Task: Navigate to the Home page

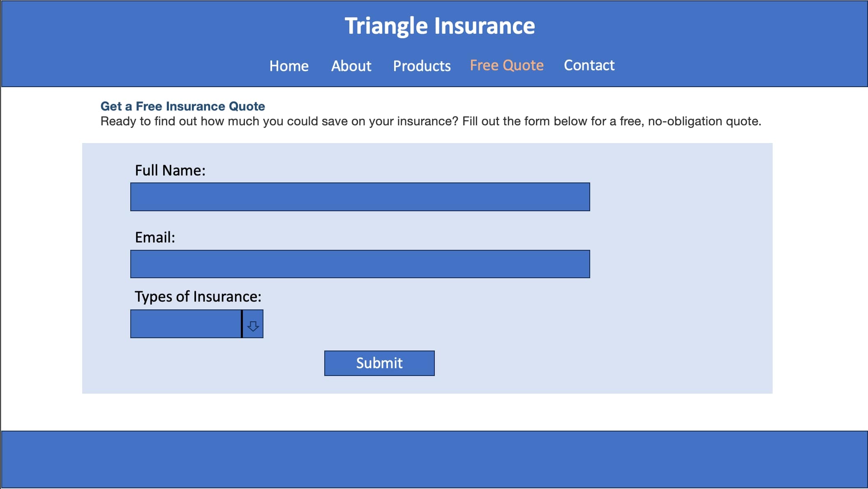Action: point(289,66)
